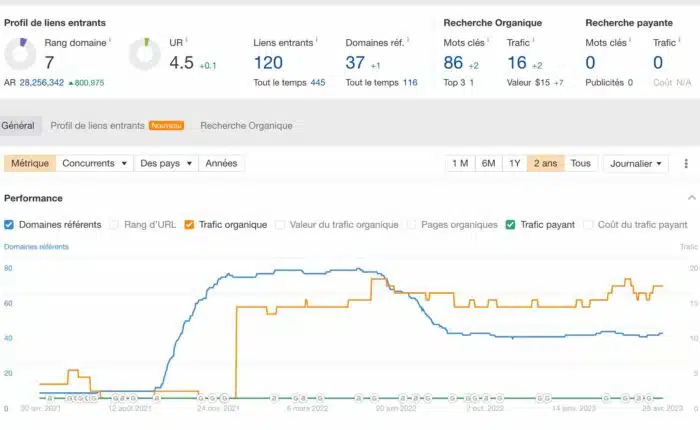The height and width of the screenshot is (430, 700).
Task: Select the 6M time range button
Action: point(488,163)
